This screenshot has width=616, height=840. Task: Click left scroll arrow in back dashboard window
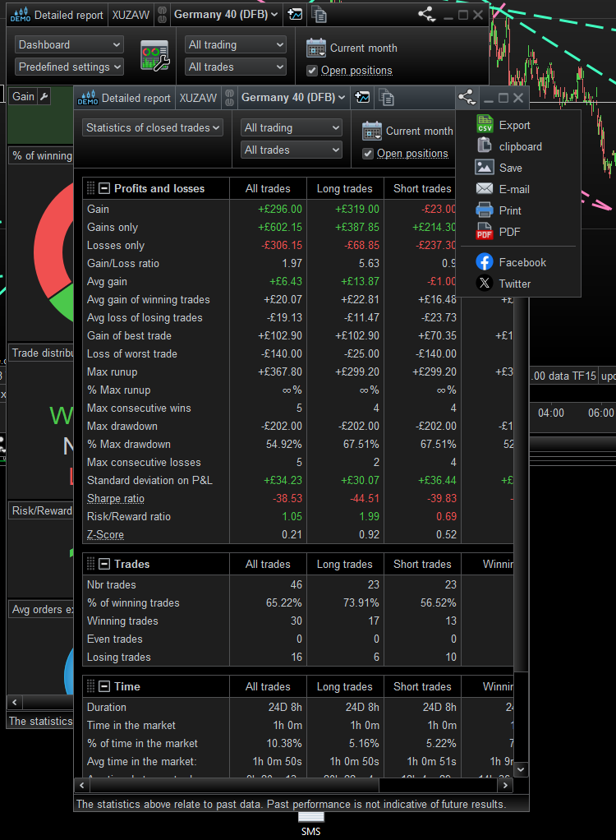pos(15,702)
